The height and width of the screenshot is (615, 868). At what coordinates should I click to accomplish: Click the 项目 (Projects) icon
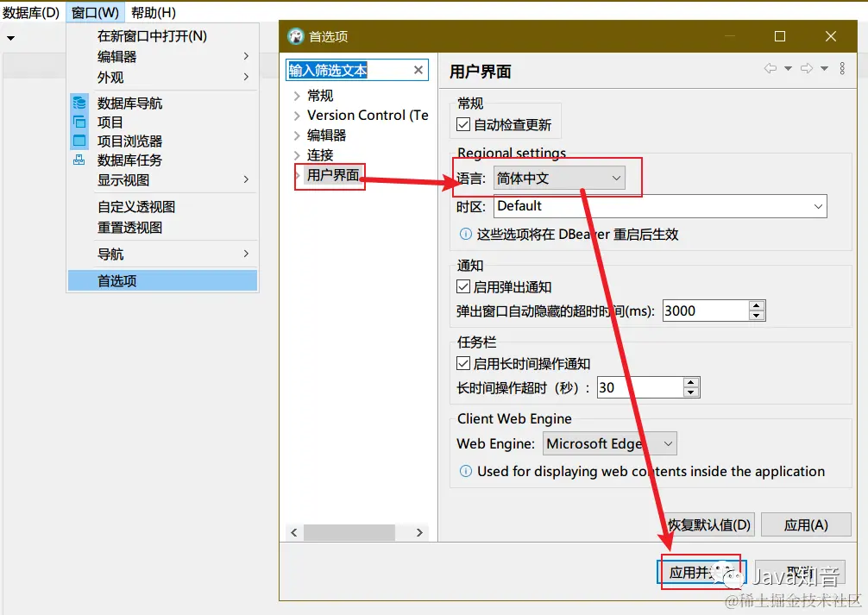(x=78, y=122)
